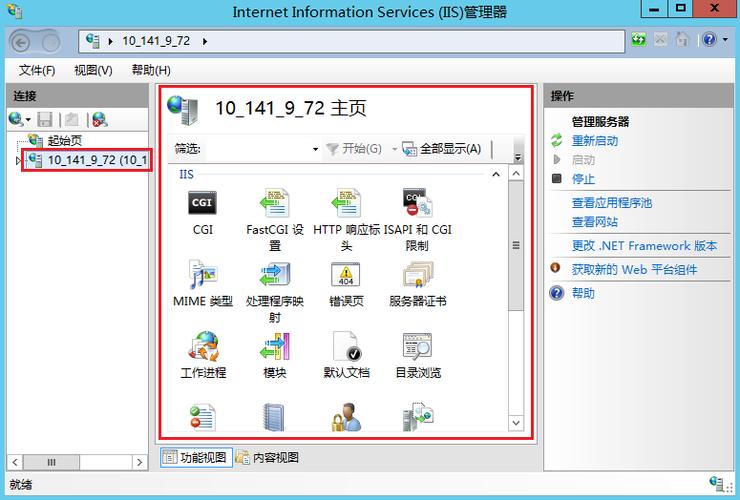Click 重新启动 action link

595,141
